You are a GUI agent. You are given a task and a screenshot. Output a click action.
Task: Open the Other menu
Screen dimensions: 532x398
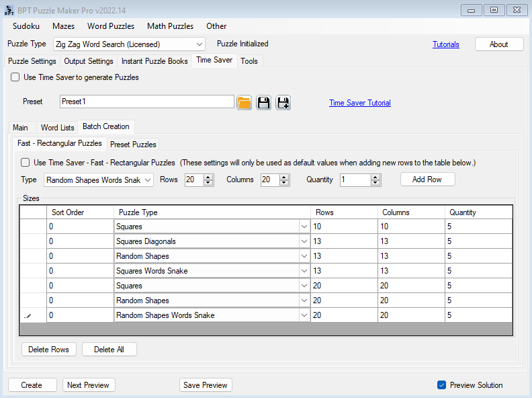pyautogui.click(x=216, y=26)
